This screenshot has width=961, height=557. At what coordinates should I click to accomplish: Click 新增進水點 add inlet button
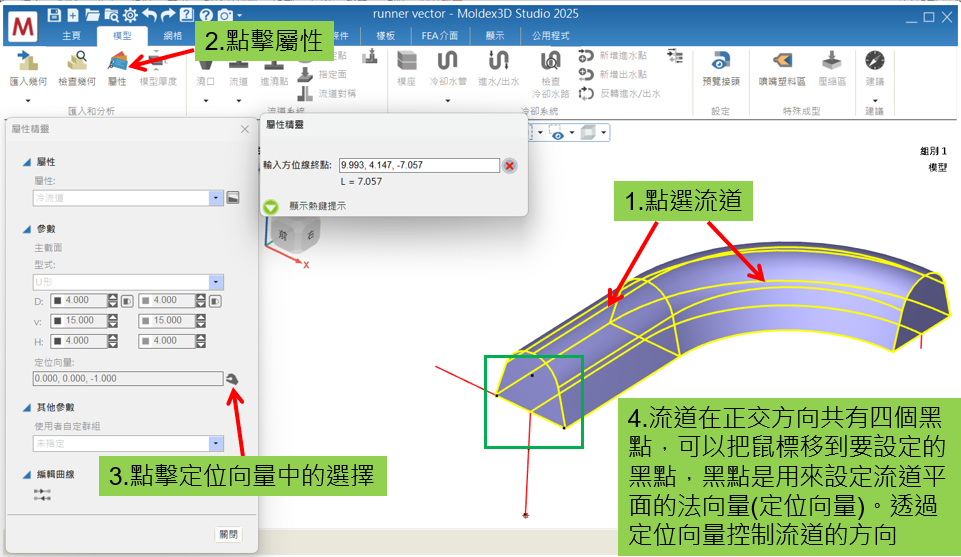click(612, 55)
